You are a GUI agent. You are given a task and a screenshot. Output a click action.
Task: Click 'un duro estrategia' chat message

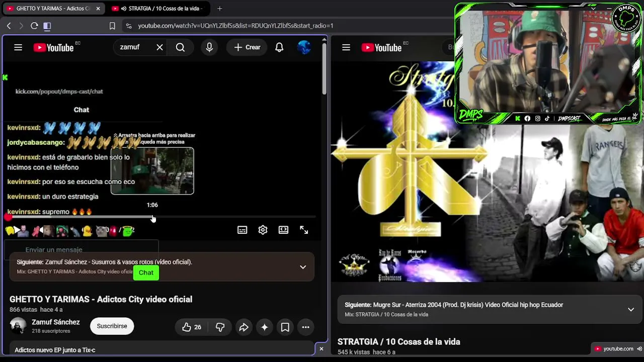[x=53, y=197]
